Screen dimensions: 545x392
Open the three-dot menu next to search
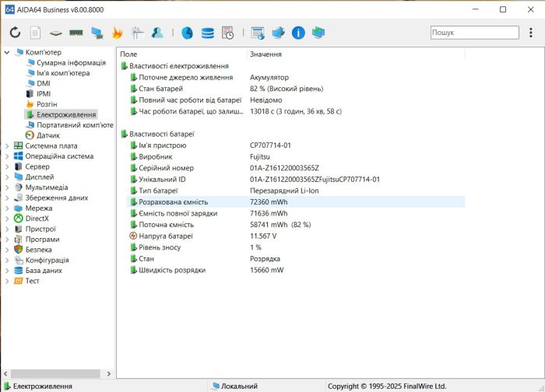[x=531, y=33]
